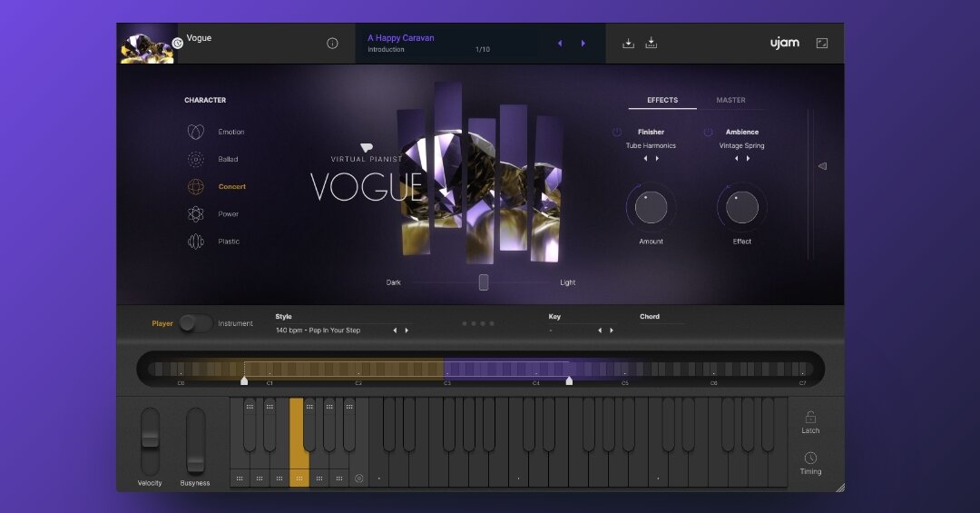The image size is (980, 513).
Task: Toggle the Player / Instrument switch
Action: pyautogui.click(x=196, y=323)
